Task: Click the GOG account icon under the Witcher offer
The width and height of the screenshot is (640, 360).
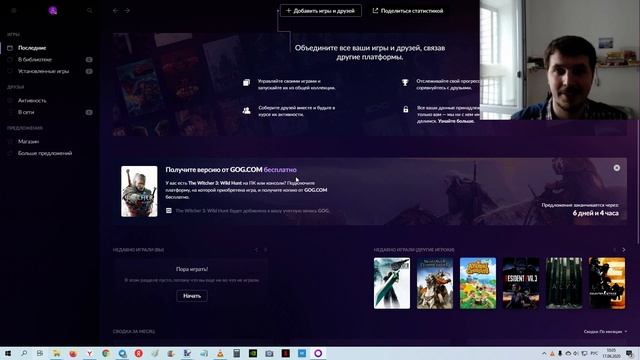Action: [169, 211]
